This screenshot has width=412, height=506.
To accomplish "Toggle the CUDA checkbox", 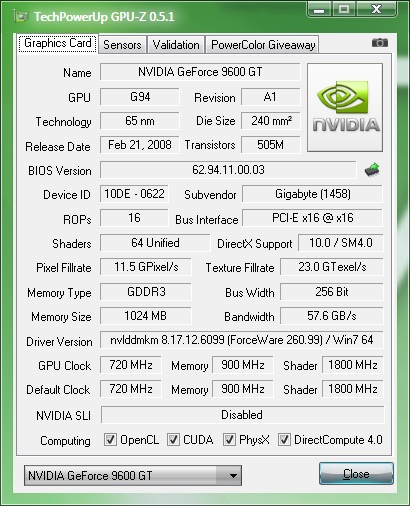I will (173, 440).
